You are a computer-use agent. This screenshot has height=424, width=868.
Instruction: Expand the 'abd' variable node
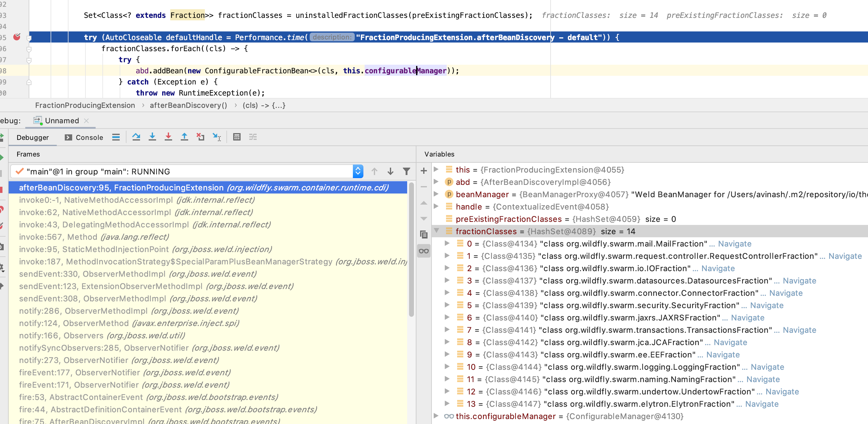click(436, 182)
